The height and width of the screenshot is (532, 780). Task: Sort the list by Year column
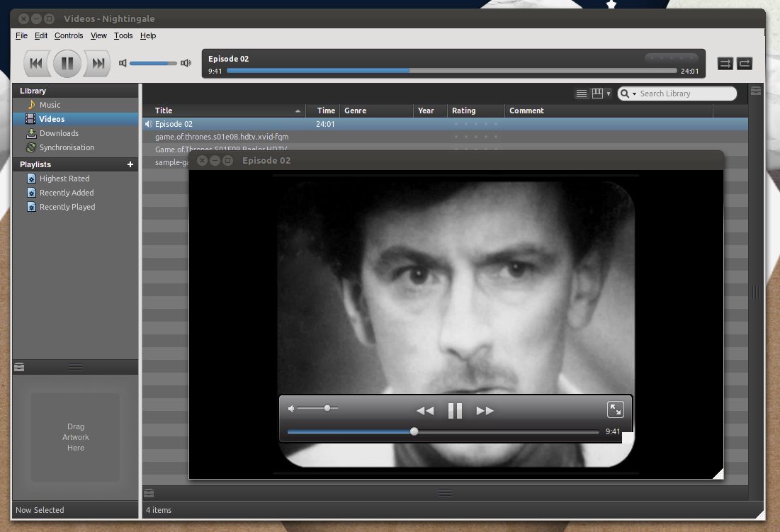pyautogui.click(x=430, y=111)
